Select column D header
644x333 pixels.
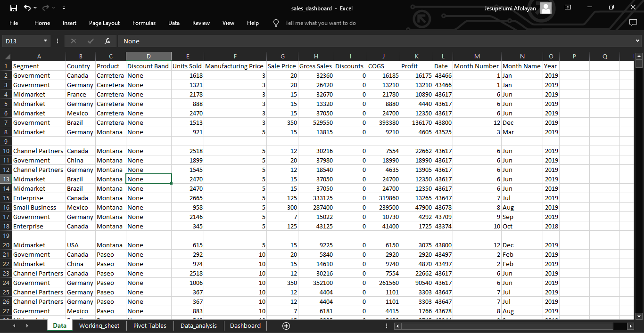tap(149, 57)
